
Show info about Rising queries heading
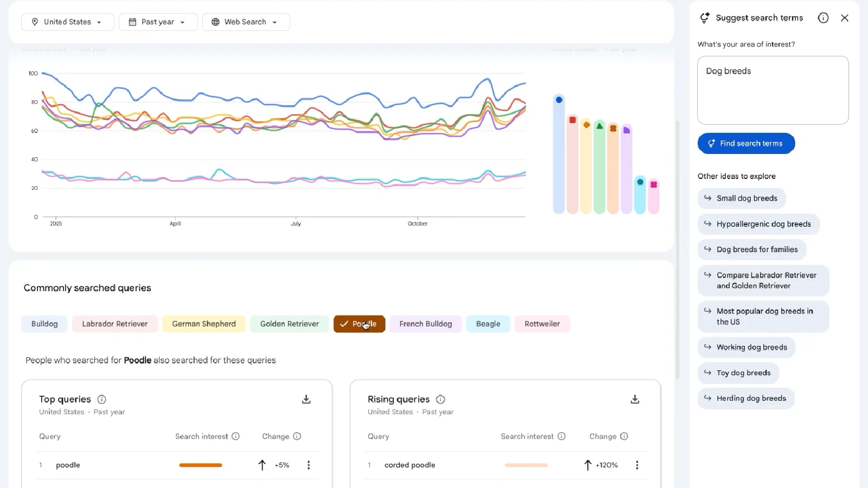tap(441, 400)
